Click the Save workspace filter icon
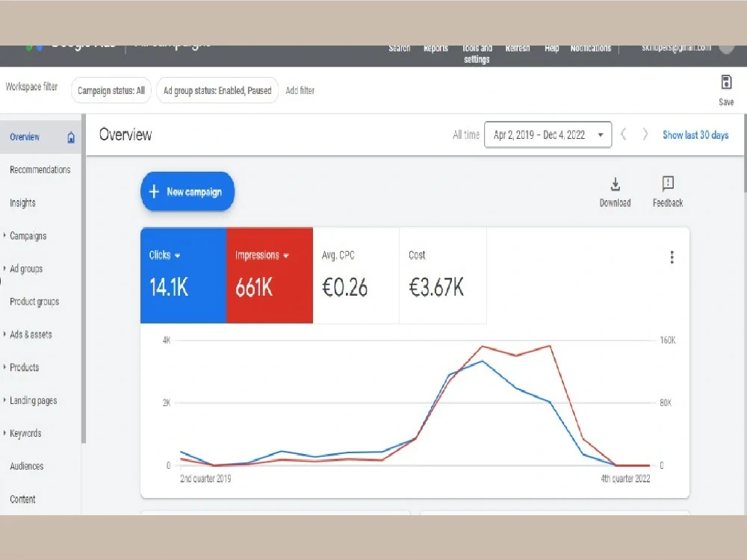 point(726,82)
